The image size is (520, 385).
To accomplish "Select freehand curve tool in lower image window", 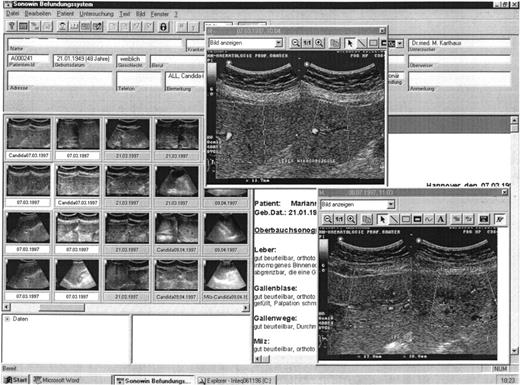I will 429,219.
